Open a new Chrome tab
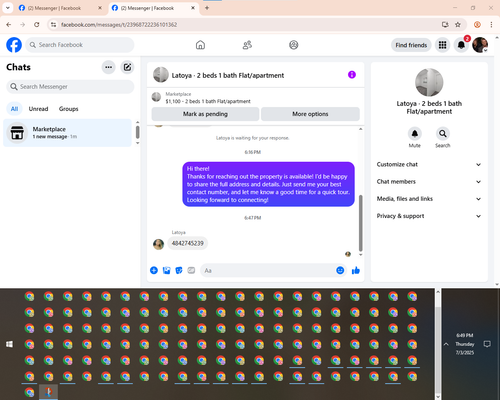This screenshot has width=500, height=400. [207, 8]
